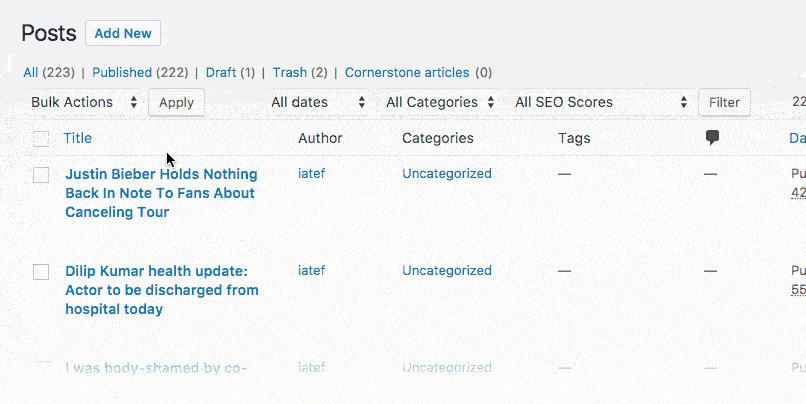Check the Justin Bieber post checkbox

[41, 175]
